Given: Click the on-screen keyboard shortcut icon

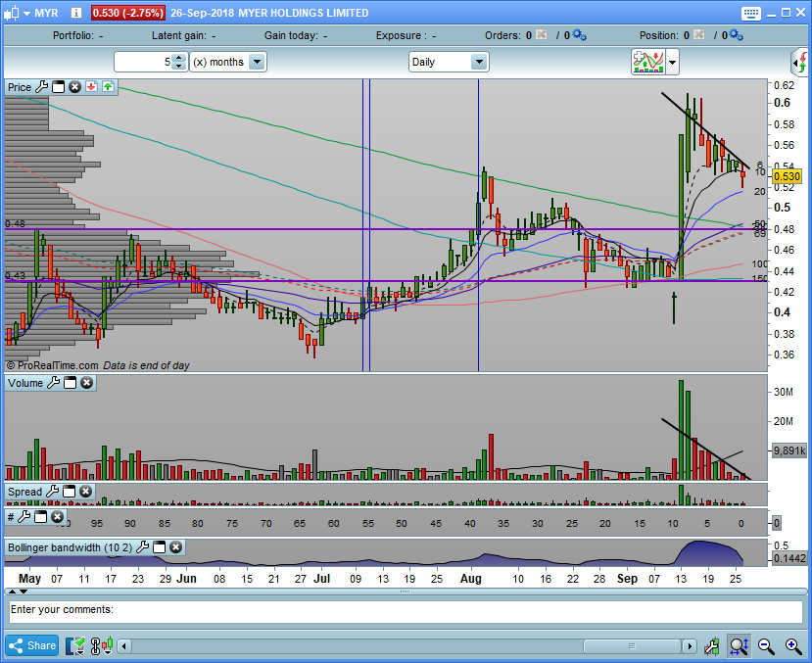Looking at the screenshot, I should pyautogui.click(x=750, y=14).
